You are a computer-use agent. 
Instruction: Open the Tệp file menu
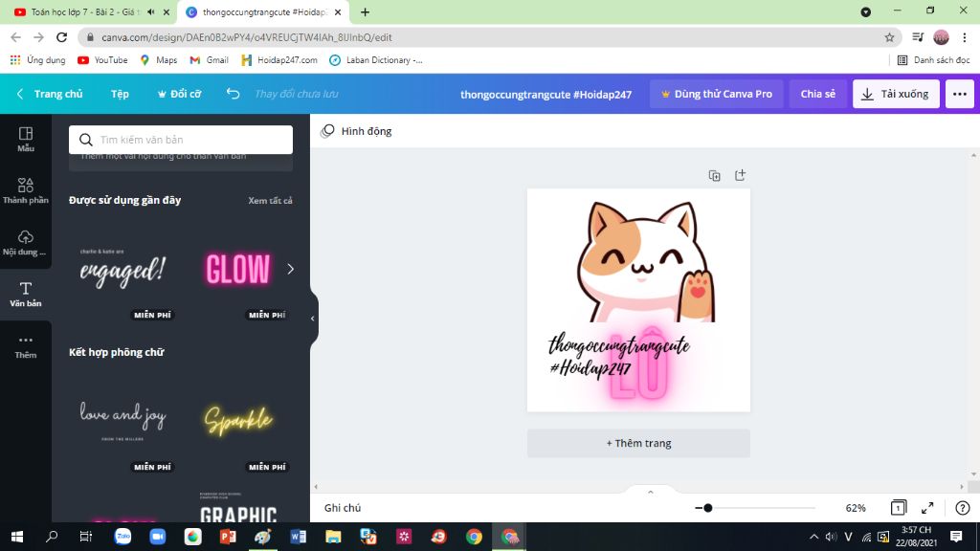[120, 94]
